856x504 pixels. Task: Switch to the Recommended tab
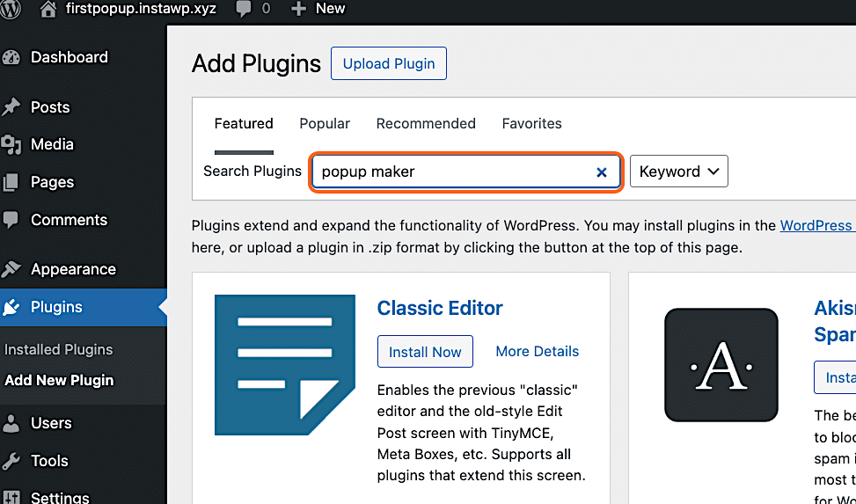pyautogui.click(x=426, y=124)
